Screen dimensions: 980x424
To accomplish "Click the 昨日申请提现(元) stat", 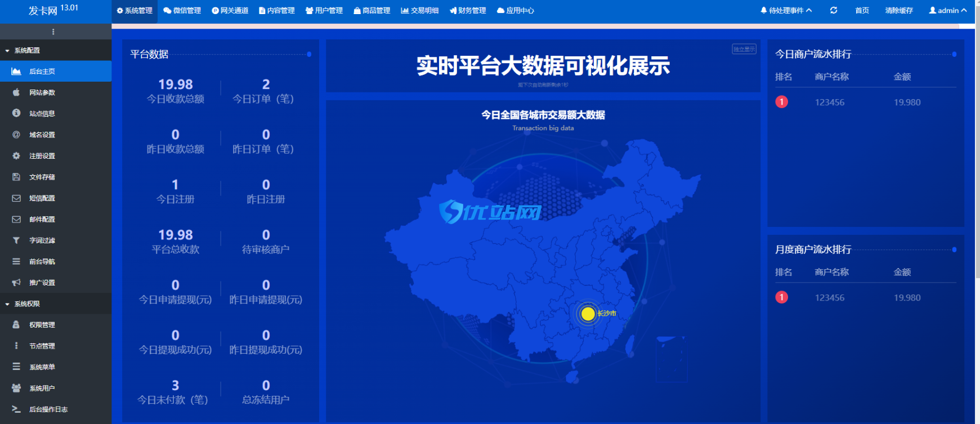I will coord(266,292).
